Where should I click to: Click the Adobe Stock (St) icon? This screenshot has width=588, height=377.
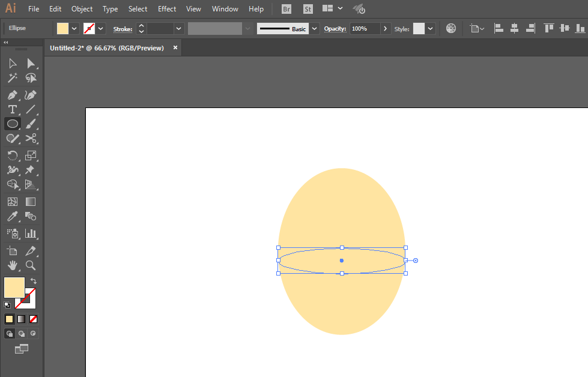coord(308,9)
